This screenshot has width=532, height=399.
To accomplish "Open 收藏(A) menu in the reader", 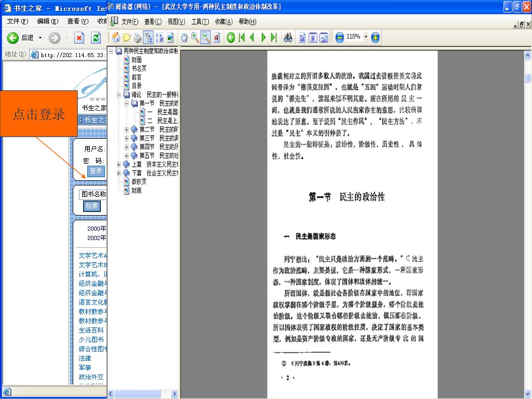I will [223, 22].
